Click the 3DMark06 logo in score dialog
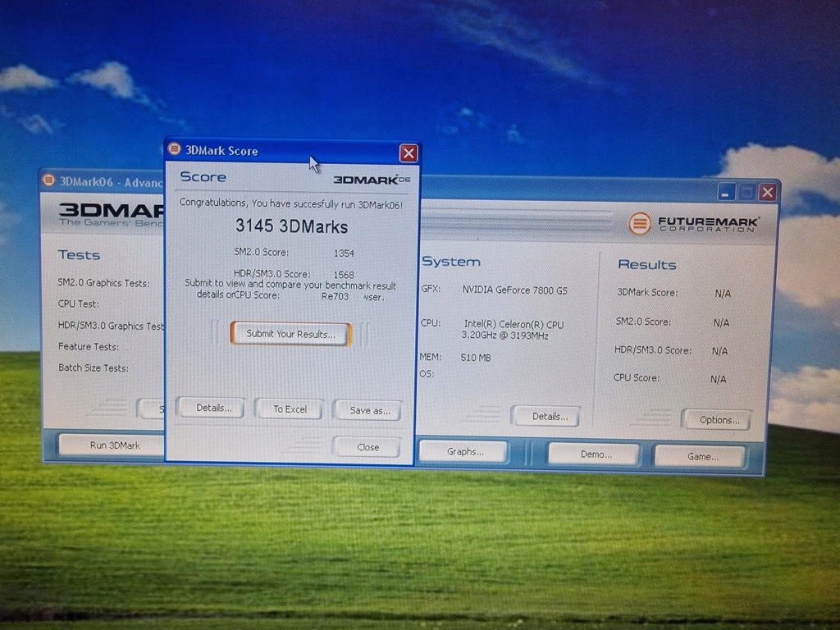Screen dimensions: 840x630 pos(372,180)
